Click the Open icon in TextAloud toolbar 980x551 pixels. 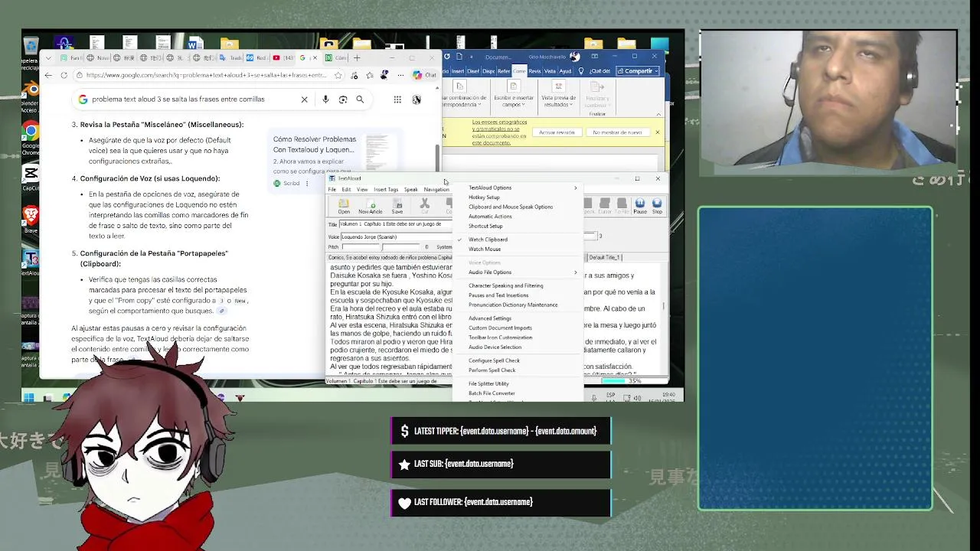[344, 206]
